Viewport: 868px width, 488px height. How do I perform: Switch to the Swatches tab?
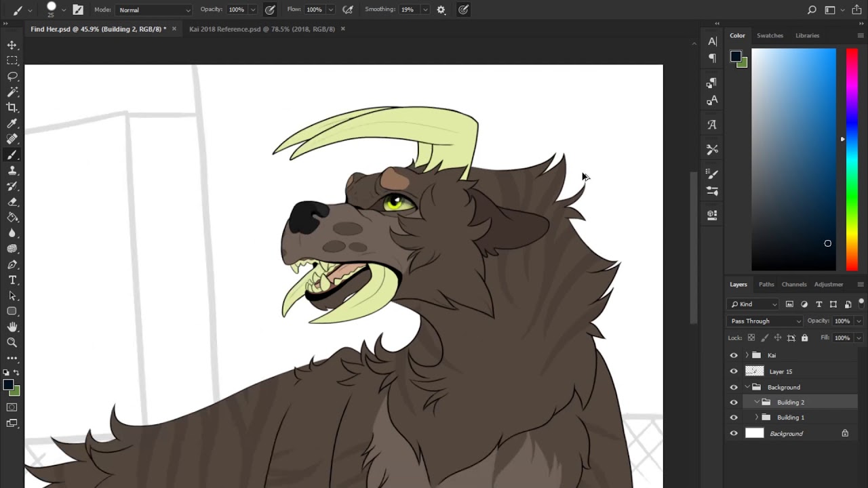[x=770, y=35]
